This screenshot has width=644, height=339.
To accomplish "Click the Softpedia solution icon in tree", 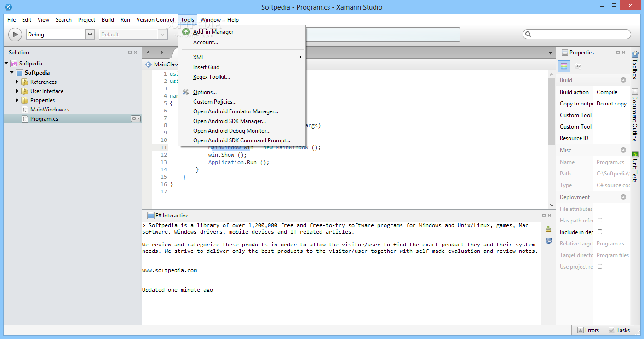I will (x=14, y=64).
